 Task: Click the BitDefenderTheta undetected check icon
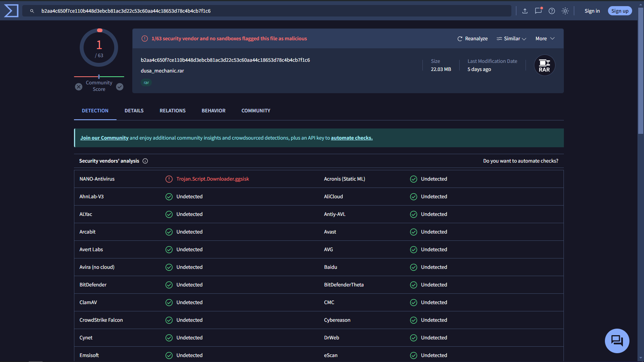pyautogui.click(x=414, y=285)
